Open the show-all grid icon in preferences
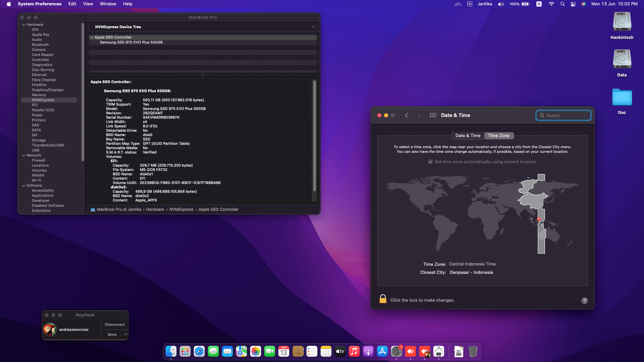This screenshot has width=644, height=362. pyautogui.click(x=433, y=115)
